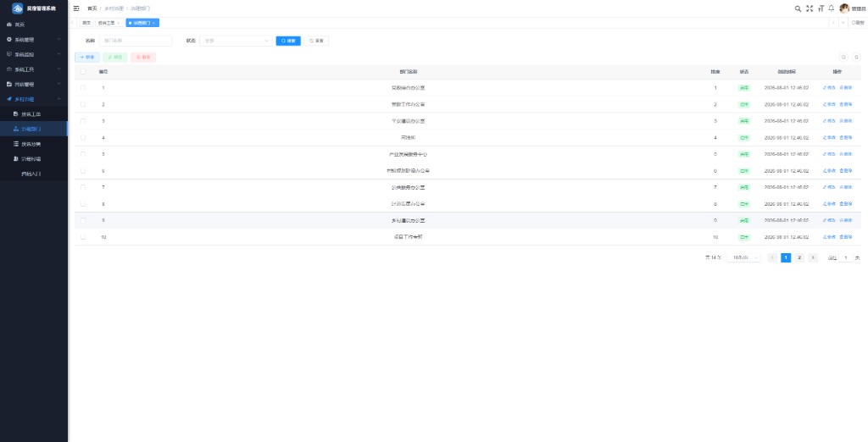Click the toolbox icon of 系统工具
868x442 pixels.
click(x=8, y=69)
